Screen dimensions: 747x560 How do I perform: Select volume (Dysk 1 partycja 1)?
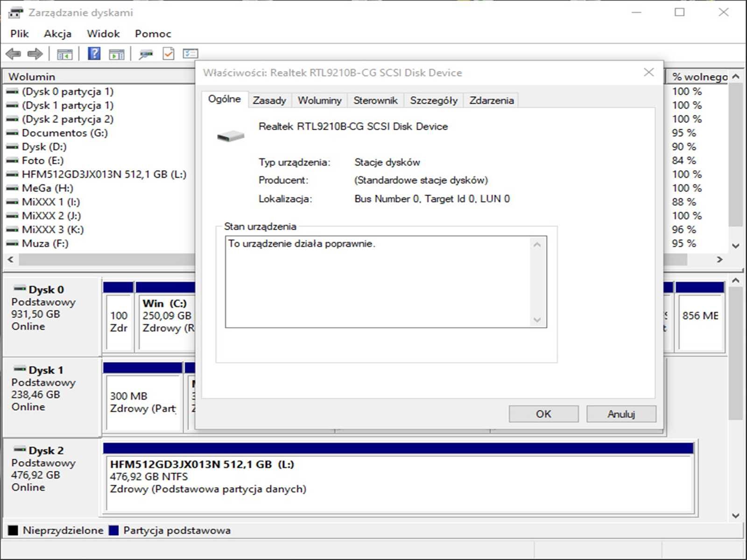[67, 105]
